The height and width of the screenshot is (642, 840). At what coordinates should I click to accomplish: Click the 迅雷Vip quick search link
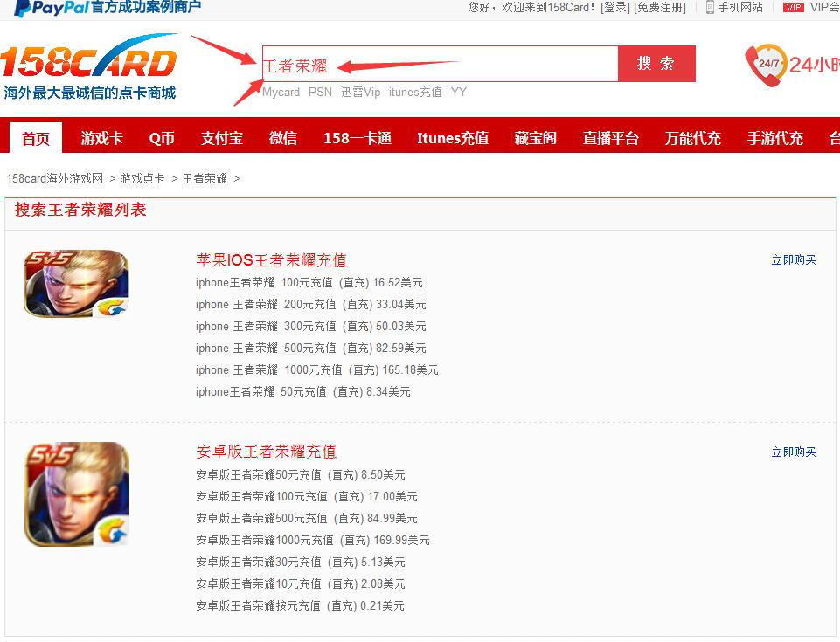click(x=360, y=92)
